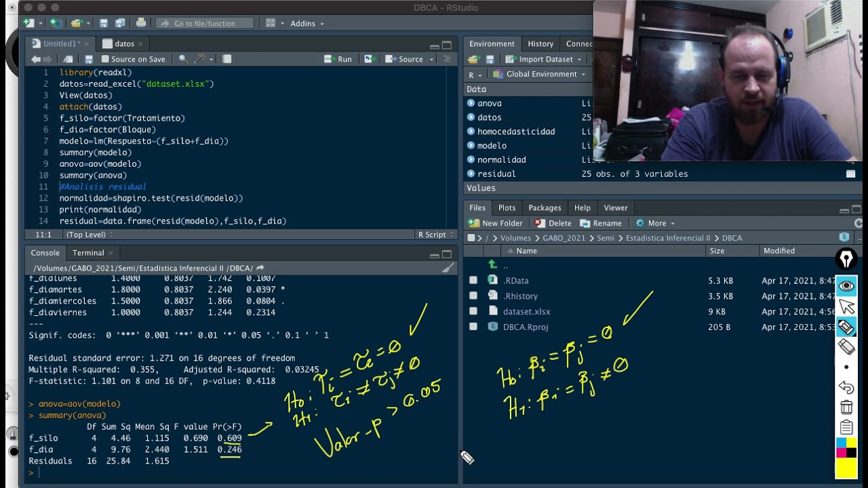The width and height of the screenshot is (868, 488).
Task: Click the Go to file/function field
Action: tap(205, 23)
